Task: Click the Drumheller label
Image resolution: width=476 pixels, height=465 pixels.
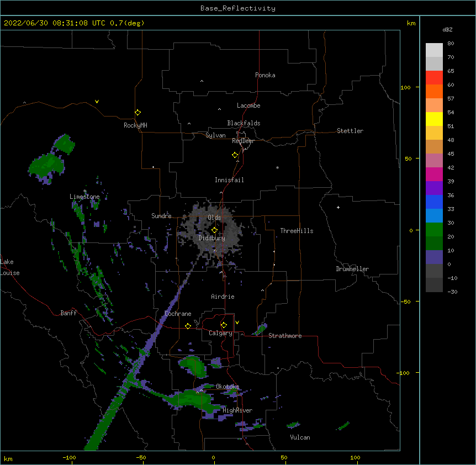Action: 352,269
